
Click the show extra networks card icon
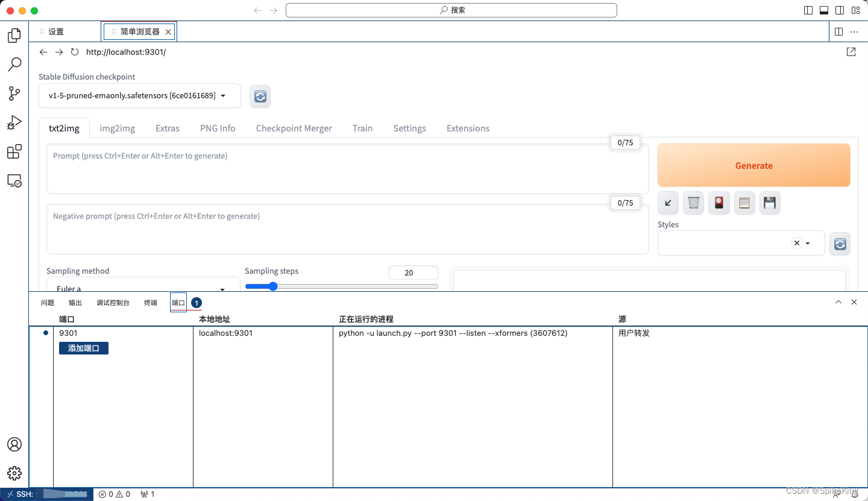point(719,203)
